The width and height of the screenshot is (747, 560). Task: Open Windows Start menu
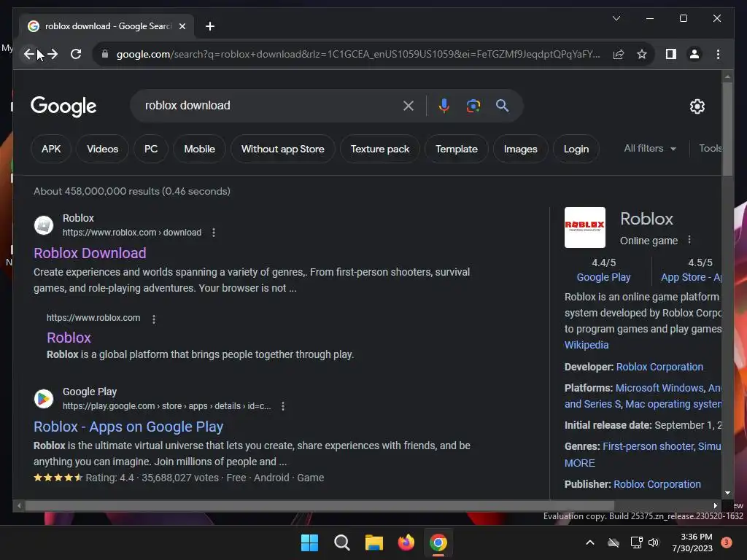(309, 542)
